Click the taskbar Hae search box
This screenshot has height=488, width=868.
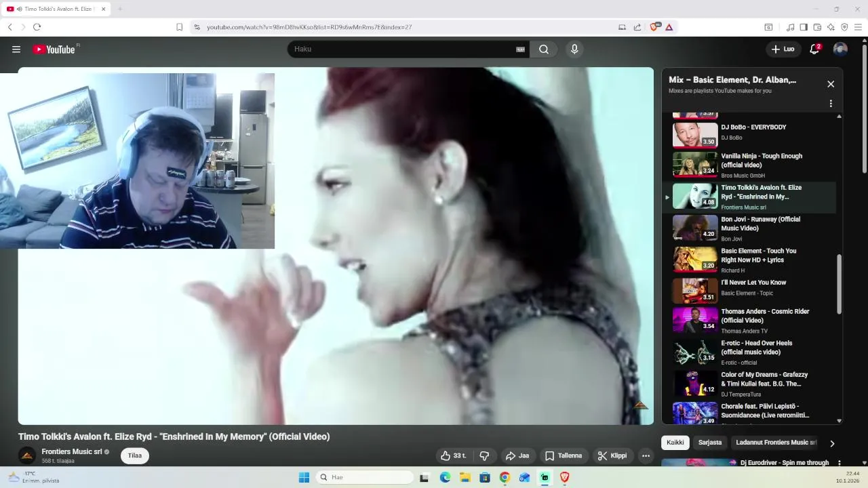pyautogui.click(x=365, y=477)
